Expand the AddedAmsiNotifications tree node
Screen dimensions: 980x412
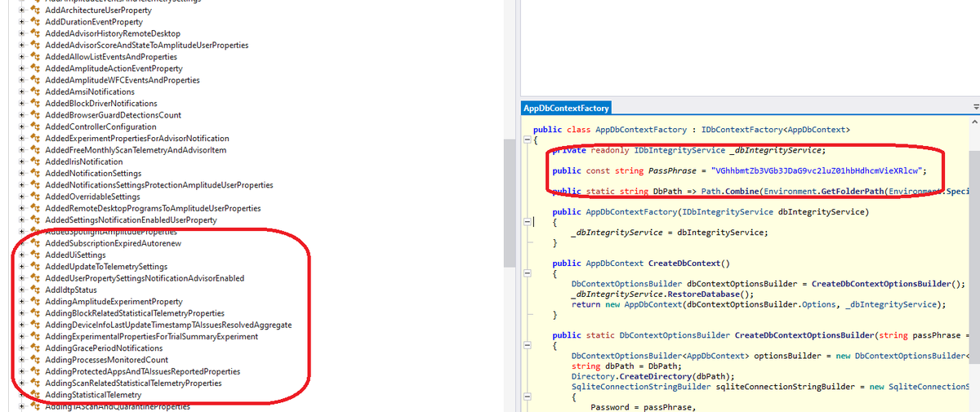point(22,92)
